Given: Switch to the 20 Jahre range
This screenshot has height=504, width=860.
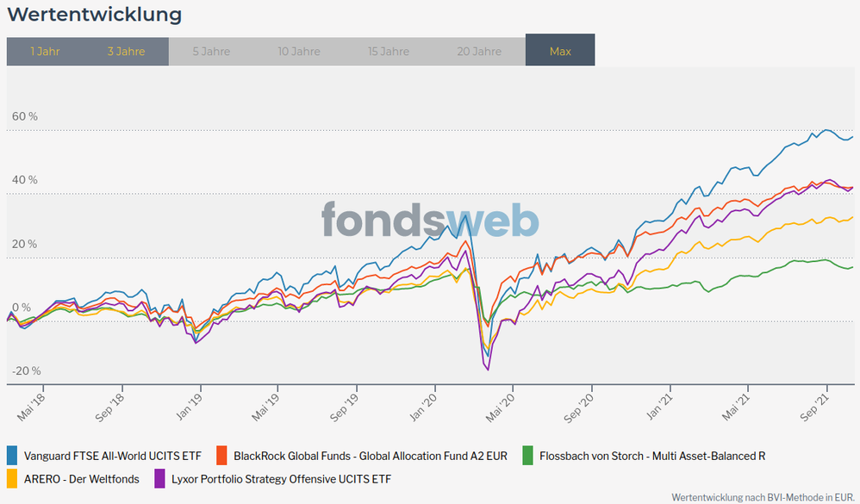Looking at the screenshot, I should coord(480,52).
